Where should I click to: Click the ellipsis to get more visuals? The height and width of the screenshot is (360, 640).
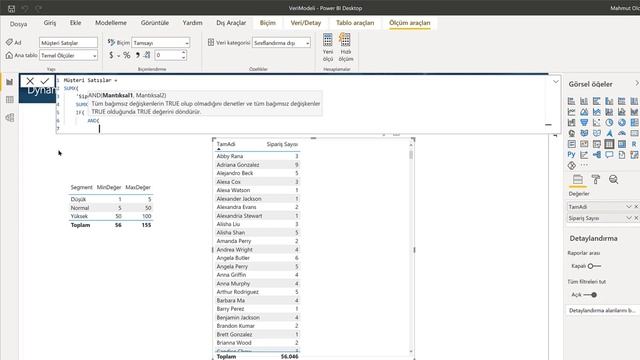[x=584, y=165]
